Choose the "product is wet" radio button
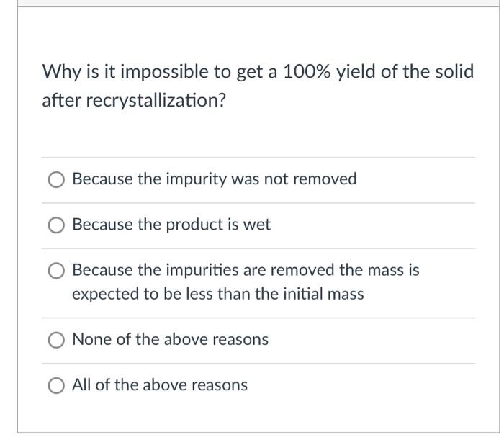Image resolution: width=504 pixels, height=445 pixels. [x=56, y=225]
